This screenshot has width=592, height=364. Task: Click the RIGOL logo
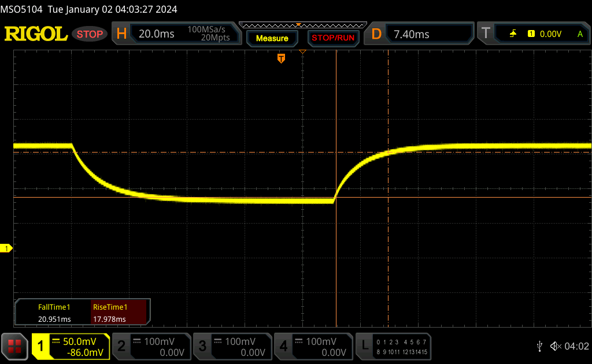coord(36,34)
